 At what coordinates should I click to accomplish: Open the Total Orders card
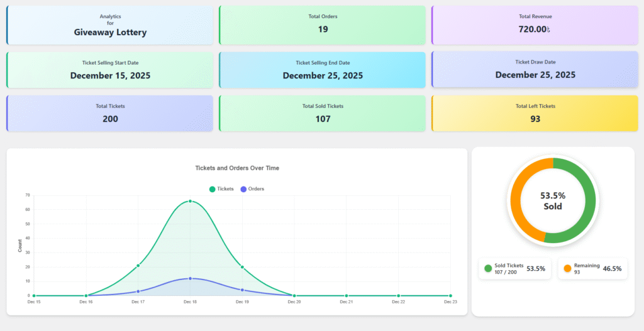(322, 25)
